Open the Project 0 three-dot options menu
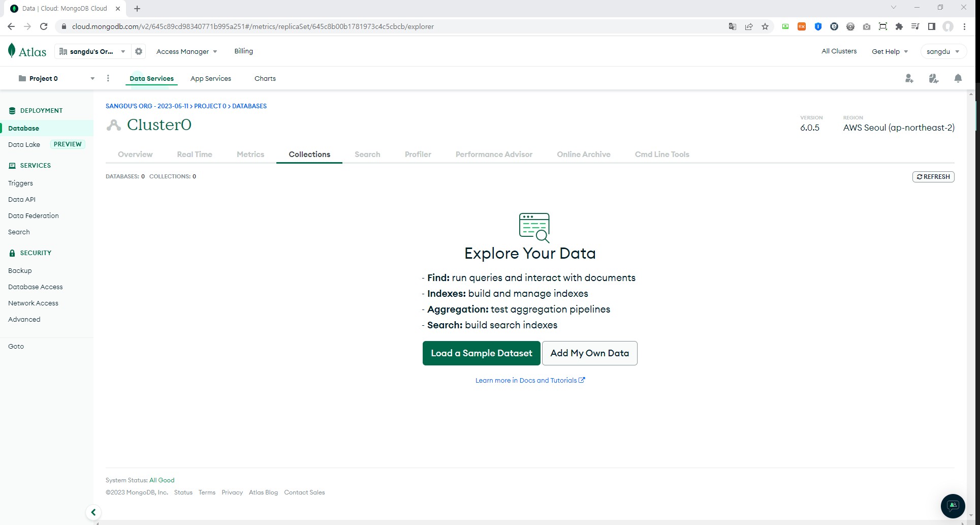The image size is (980, 525). pos(108,78)
